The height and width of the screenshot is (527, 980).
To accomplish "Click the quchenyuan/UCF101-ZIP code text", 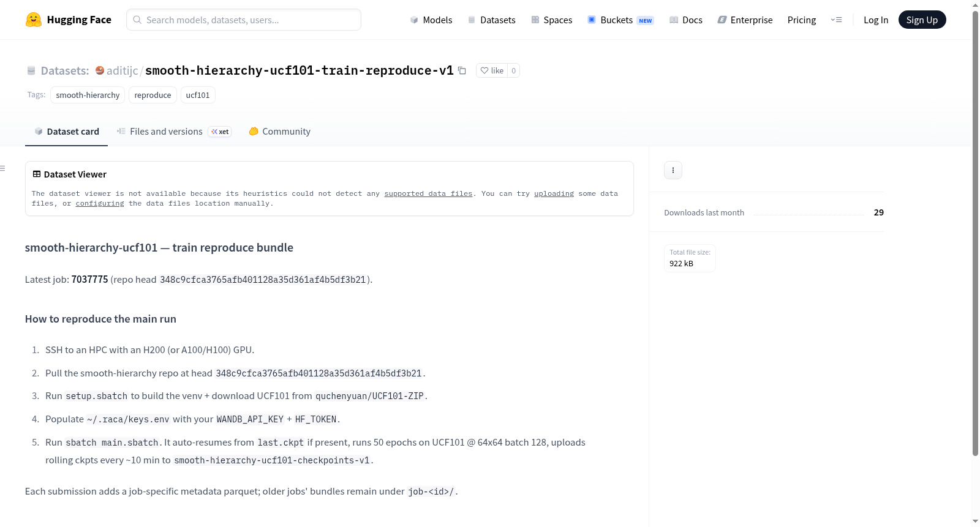I will [x=369, y=396].
